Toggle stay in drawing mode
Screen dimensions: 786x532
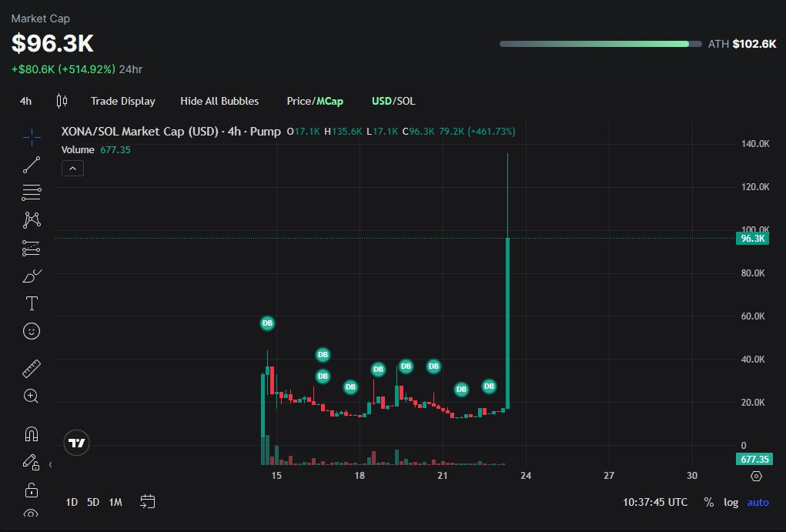click(31, 462)
